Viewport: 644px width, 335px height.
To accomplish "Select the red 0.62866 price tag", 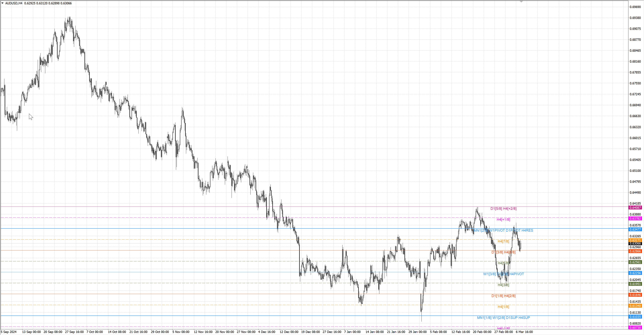I will point(635,251).
